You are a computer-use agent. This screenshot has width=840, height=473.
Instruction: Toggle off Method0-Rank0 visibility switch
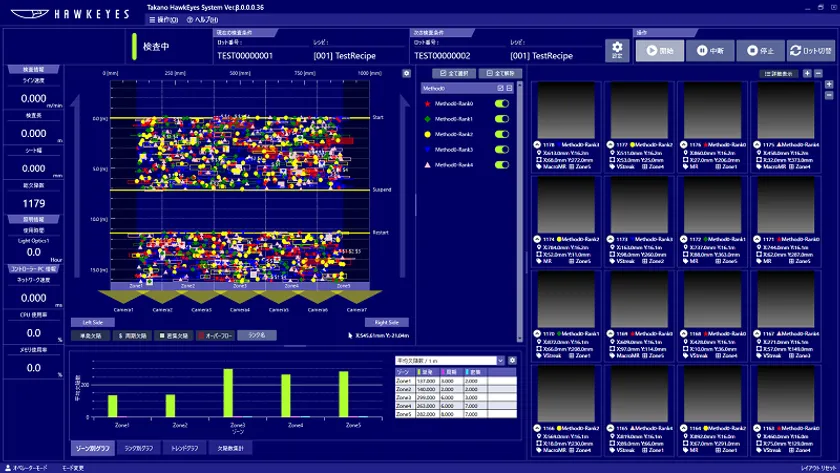[x=502, y=104]
